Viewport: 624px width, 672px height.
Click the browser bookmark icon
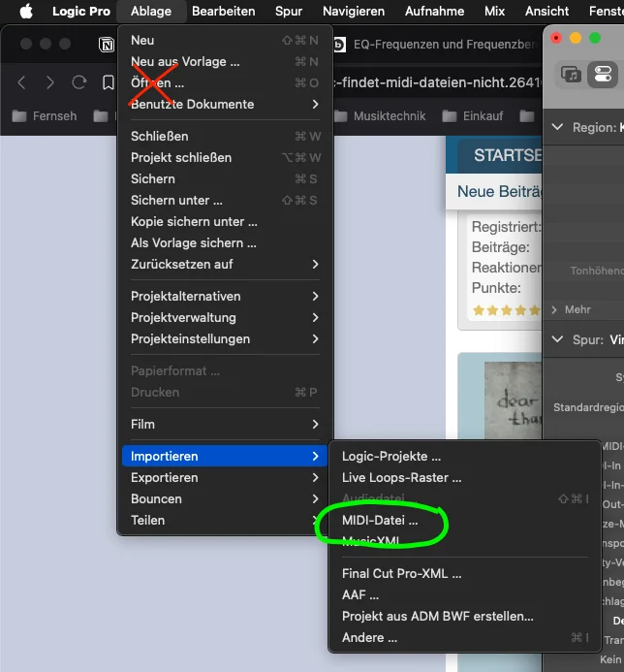108,82
